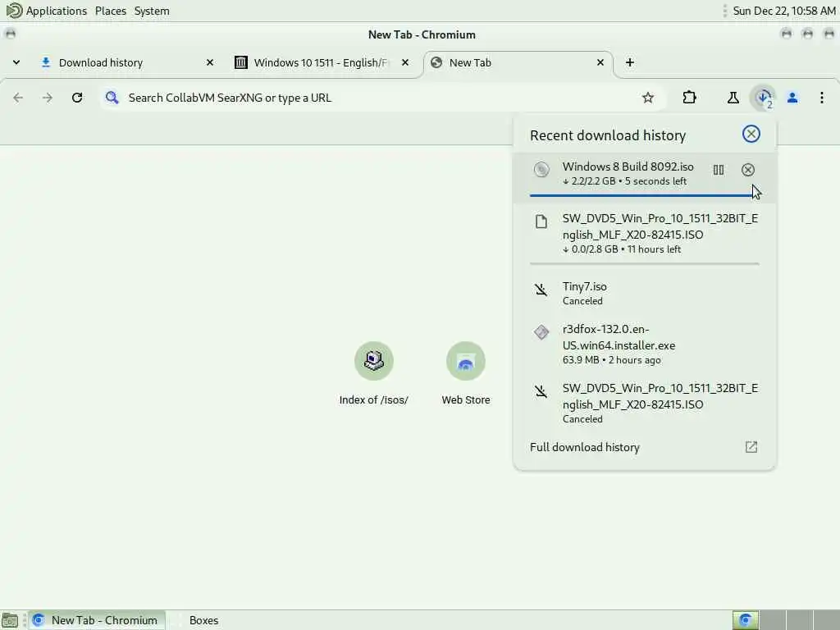Close the Windows 10 1511 tab

pyautogui.click(x=405, y=62)
